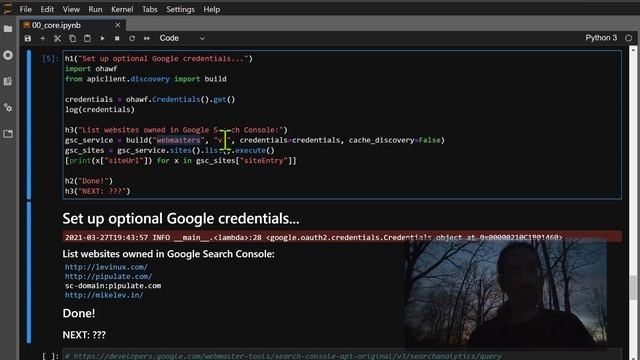Click the empty cell with the URL comment
Viewport: 640px width, 360px height.
click(x=342, y=356)
